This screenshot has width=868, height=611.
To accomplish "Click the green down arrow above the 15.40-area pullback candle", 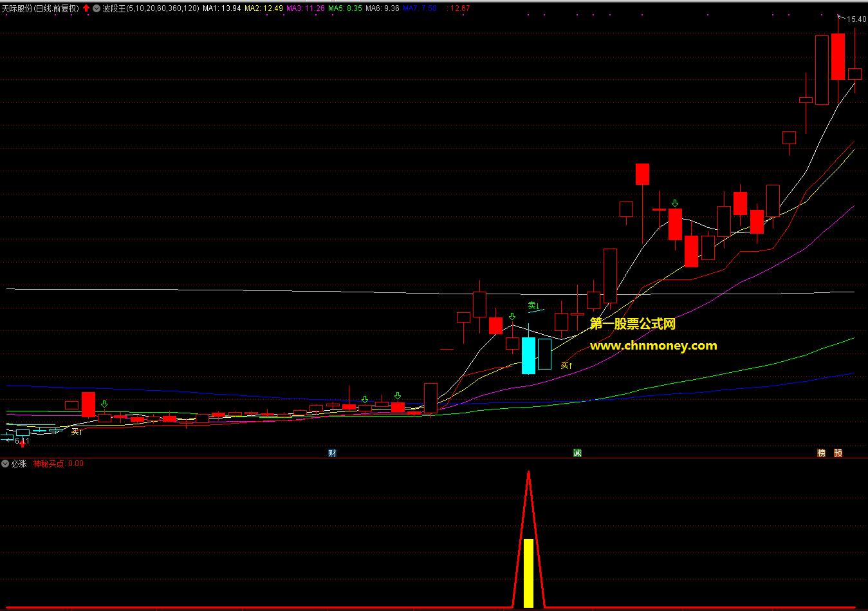I will click(674, 203).
